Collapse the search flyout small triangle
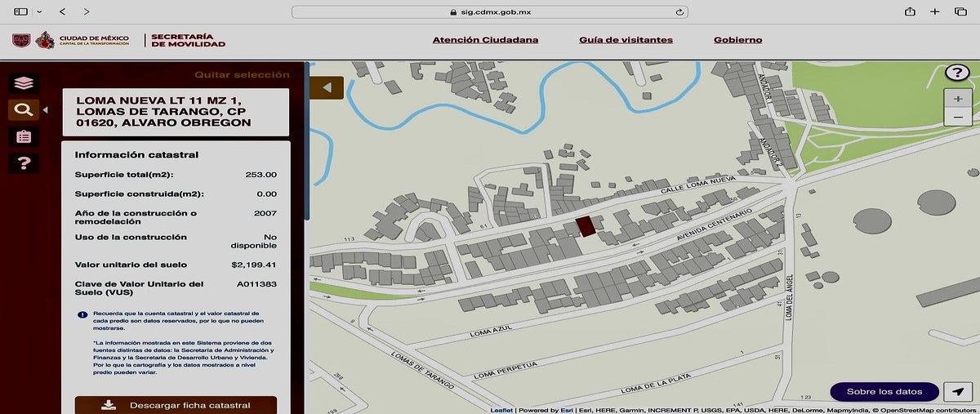 (x=46, y=109)
